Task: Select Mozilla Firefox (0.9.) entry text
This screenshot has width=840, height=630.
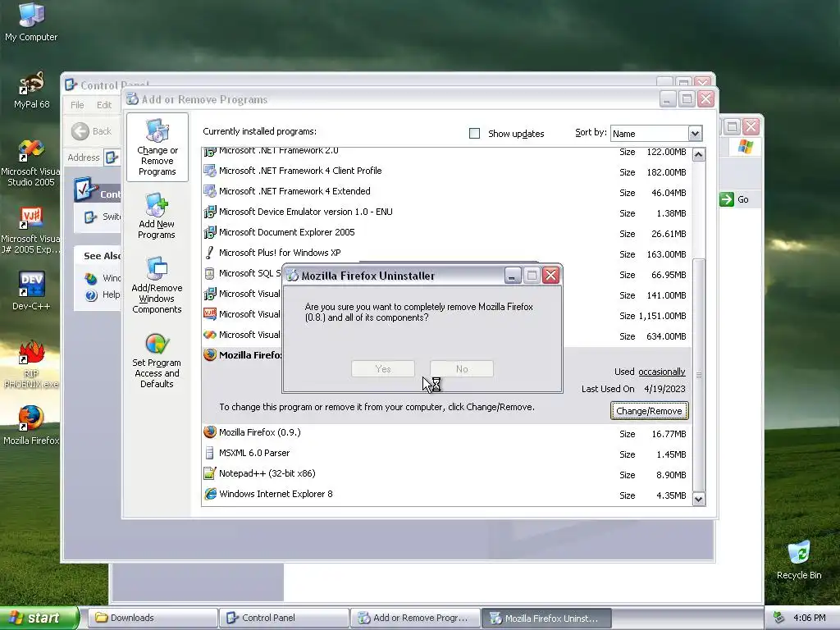Action: pos(260,432)
